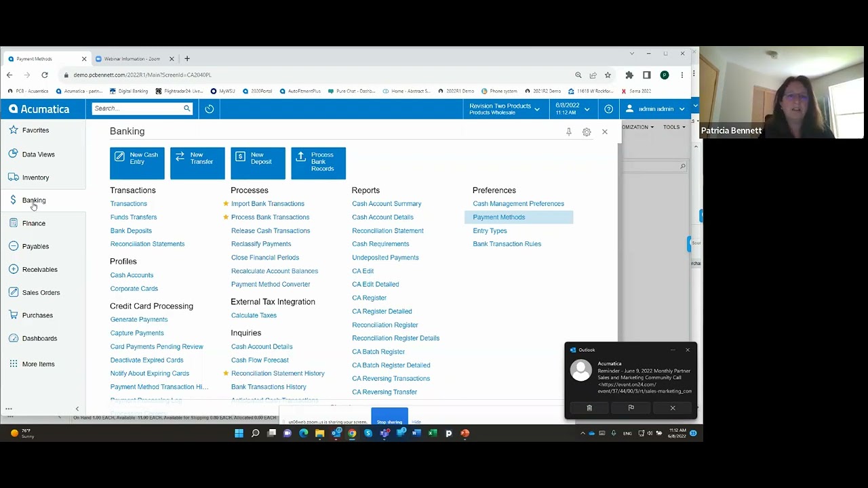Screen dimensions: 868x488
Task: Open Cash Account Summary report
Action: pos(387,203)
